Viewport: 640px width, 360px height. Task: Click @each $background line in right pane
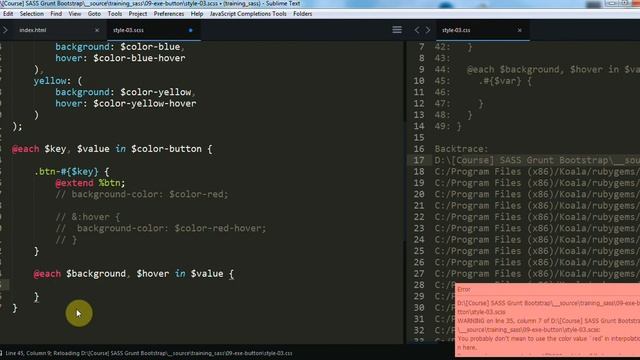tap(553, 69)
